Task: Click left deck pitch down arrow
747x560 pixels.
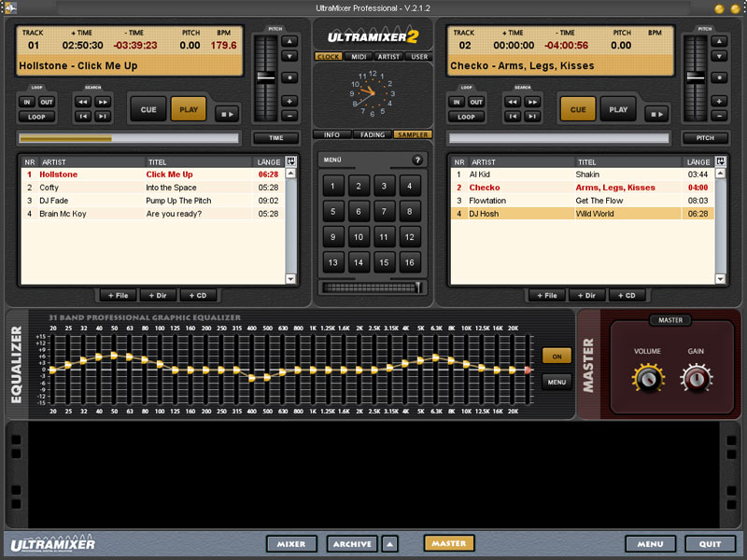Action: [x=289, y=56]
